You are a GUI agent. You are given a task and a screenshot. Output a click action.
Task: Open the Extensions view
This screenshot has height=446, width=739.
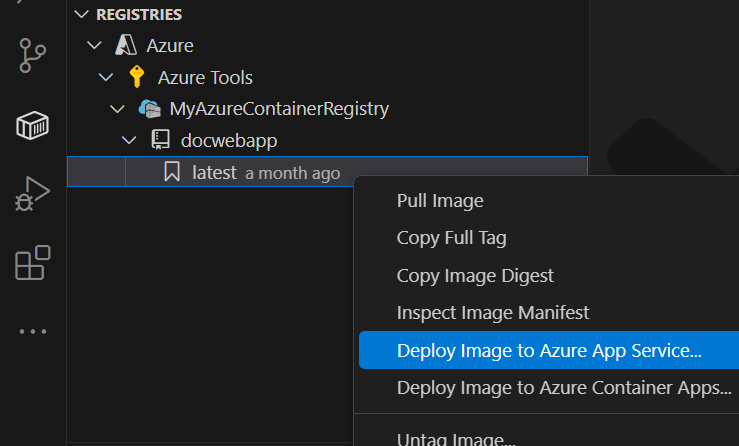coord(33,263)
